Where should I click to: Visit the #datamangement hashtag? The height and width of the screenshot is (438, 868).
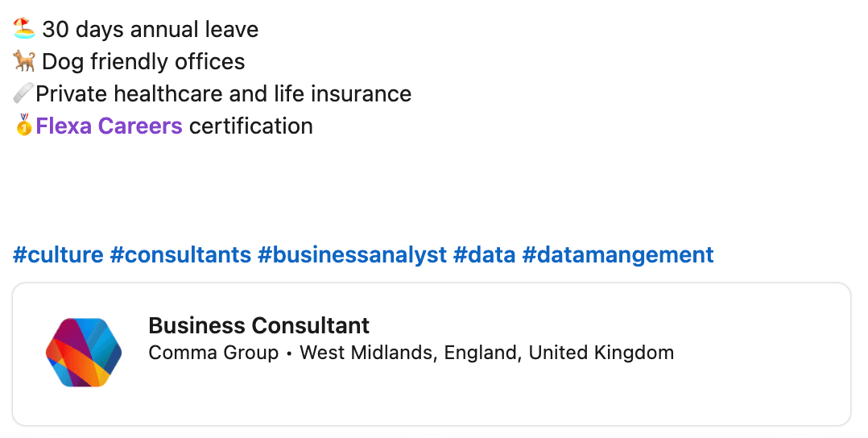pos(618,255)
